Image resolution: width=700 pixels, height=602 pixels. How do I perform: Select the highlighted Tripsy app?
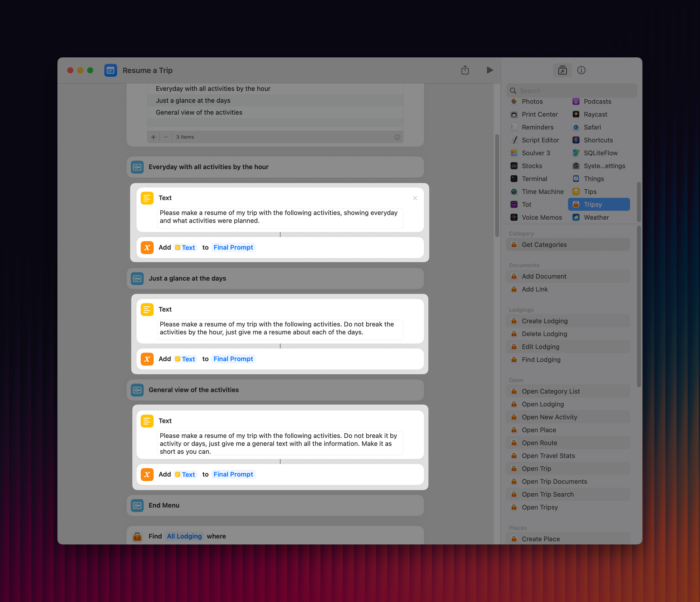599,205
